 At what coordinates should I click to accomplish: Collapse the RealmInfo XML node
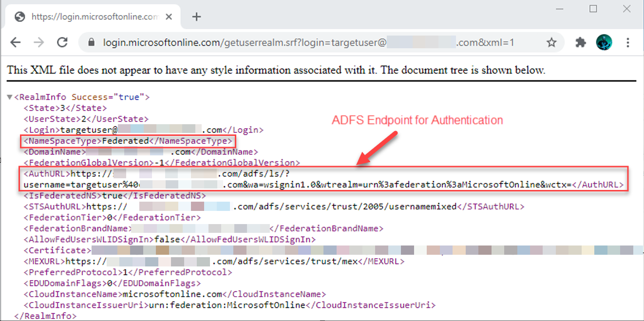tap(9, 97)
